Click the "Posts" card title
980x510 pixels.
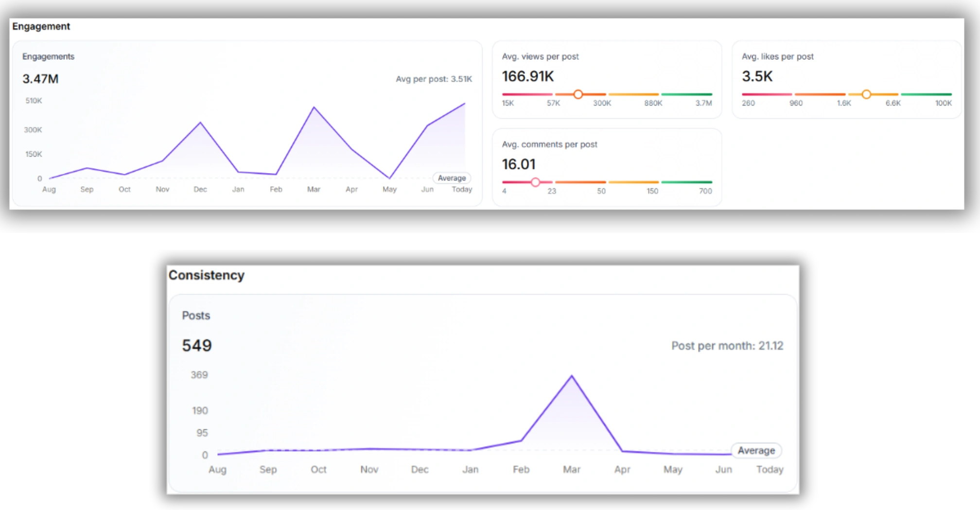196,316
